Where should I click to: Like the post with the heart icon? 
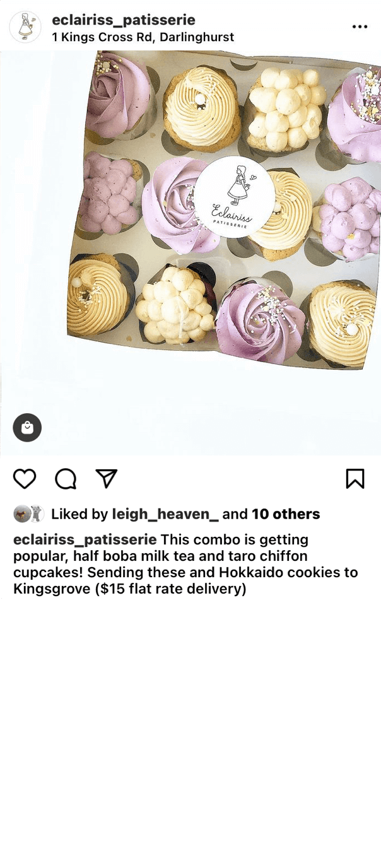[25, 479]
